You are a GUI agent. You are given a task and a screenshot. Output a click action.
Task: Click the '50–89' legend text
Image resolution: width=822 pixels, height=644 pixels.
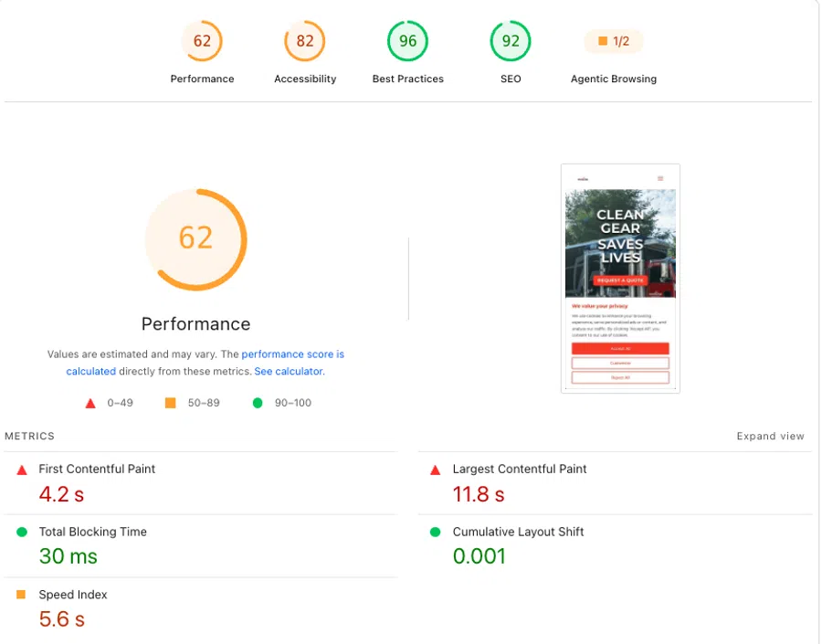pyautogui.click(x=204, y=403)
